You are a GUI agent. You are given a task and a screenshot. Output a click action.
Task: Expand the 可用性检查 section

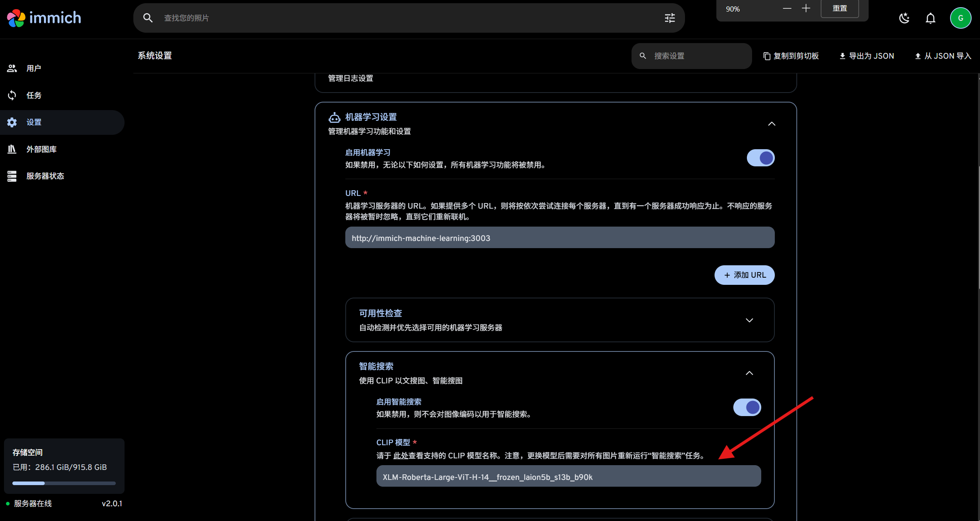click(749, 320)
